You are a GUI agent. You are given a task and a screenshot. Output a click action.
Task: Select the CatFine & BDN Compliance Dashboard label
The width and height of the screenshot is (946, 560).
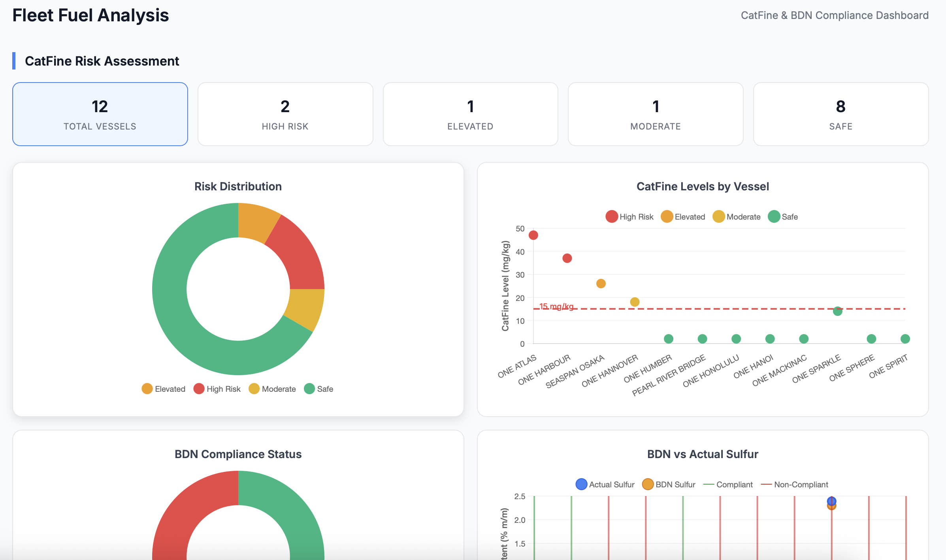tap(835, 15)
